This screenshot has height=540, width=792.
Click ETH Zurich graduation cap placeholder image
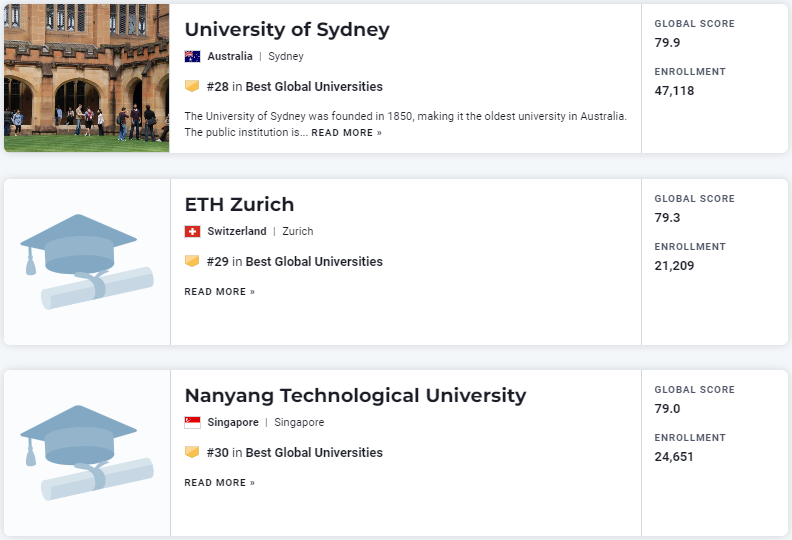coord(87,262)
